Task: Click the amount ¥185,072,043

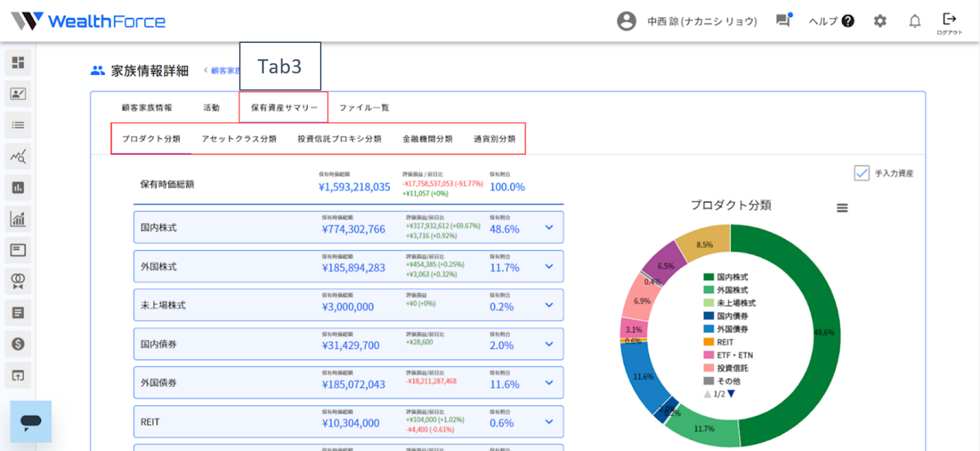Action: [353, 385]
